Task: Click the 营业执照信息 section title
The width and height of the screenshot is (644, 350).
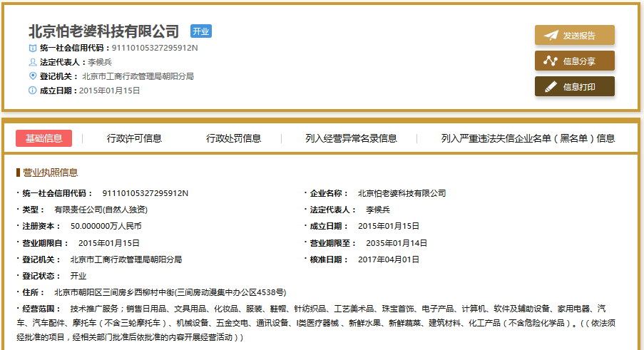Action: pos(51,173)
